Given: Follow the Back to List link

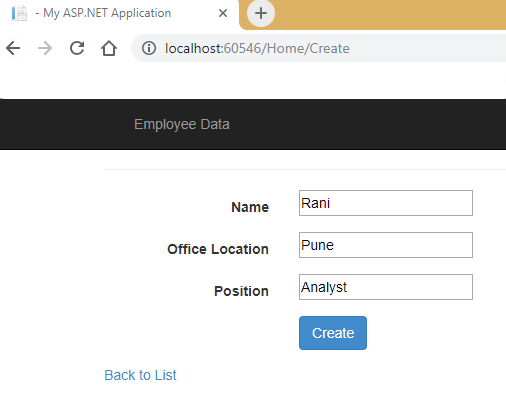Looking at the screenshot, I should (140, 375).
